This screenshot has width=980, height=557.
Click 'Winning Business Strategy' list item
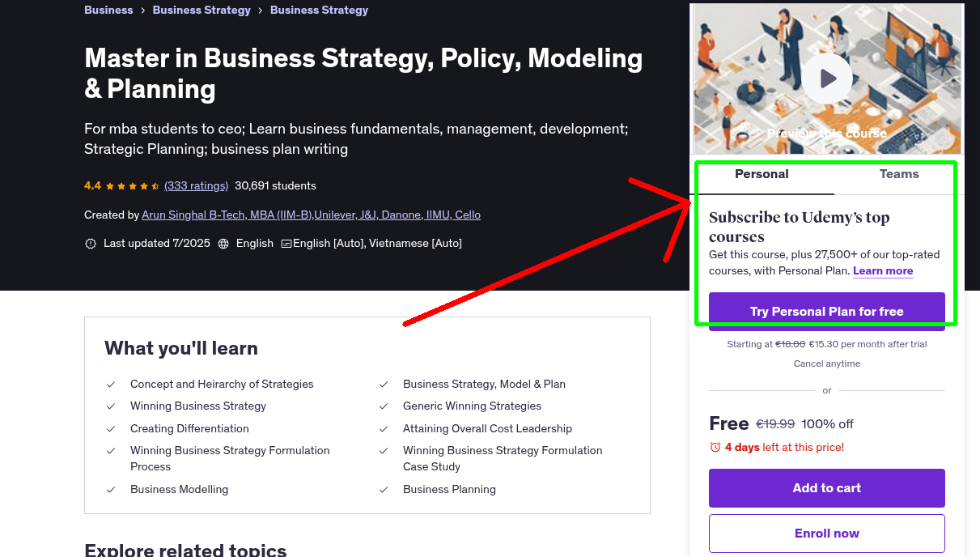198,406
